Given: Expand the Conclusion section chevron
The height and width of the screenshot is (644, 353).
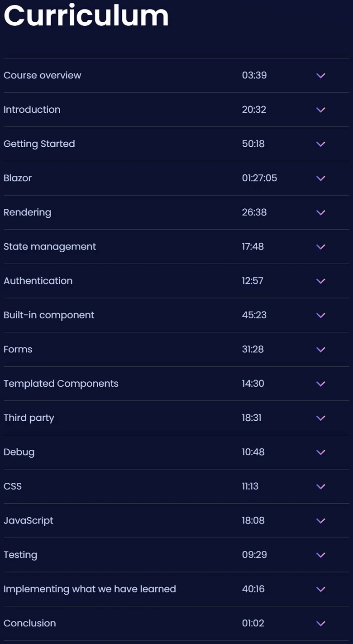Looking at the screenshot, I should [321, 624].
